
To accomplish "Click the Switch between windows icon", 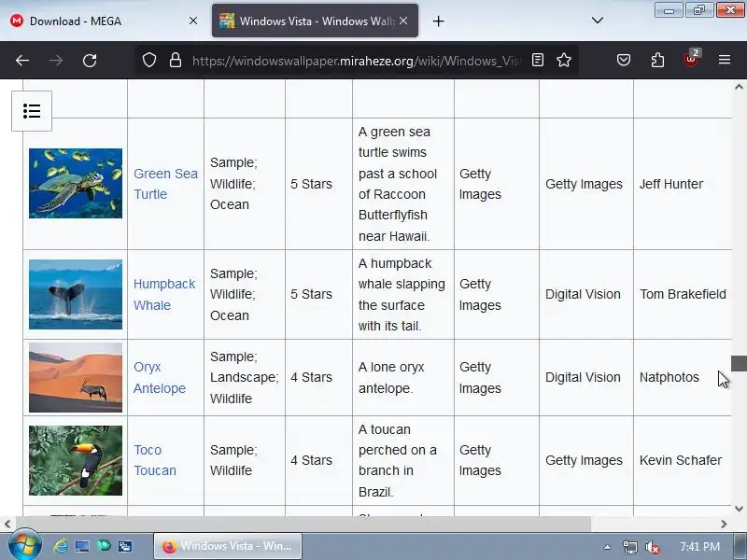I will tap(125, 546).
